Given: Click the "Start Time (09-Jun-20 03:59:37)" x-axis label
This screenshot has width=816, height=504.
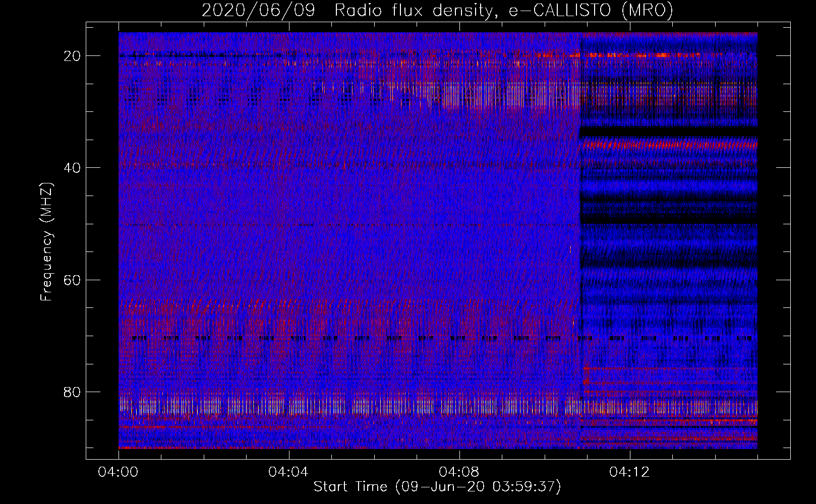Looking at the screenshot, I should tap(437, 487).
